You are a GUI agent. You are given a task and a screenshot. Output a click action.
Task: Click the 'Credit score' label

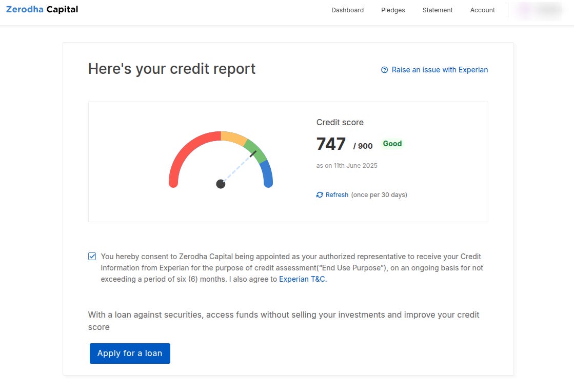[x=340, y=122]
